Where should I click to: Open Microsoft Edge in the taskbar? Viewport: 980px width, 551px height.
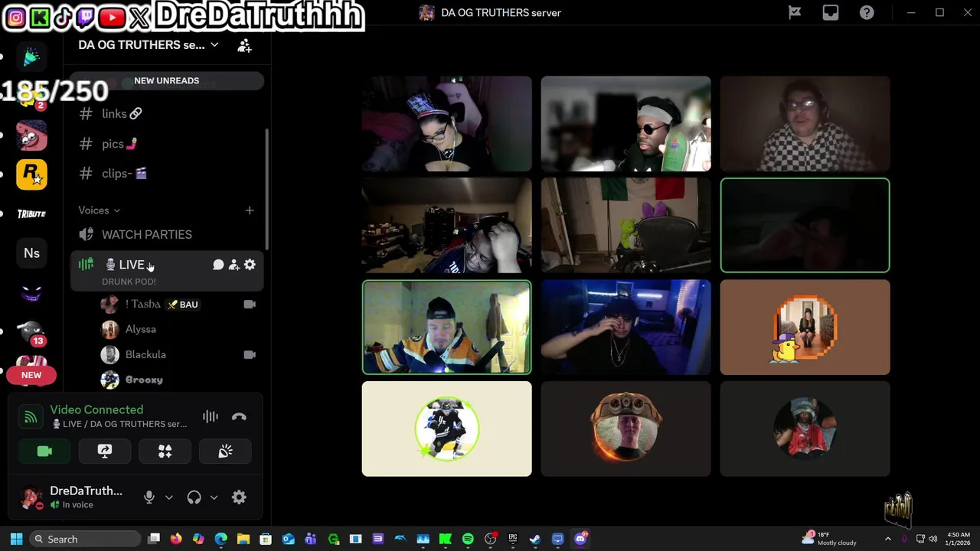pos(221,539)
